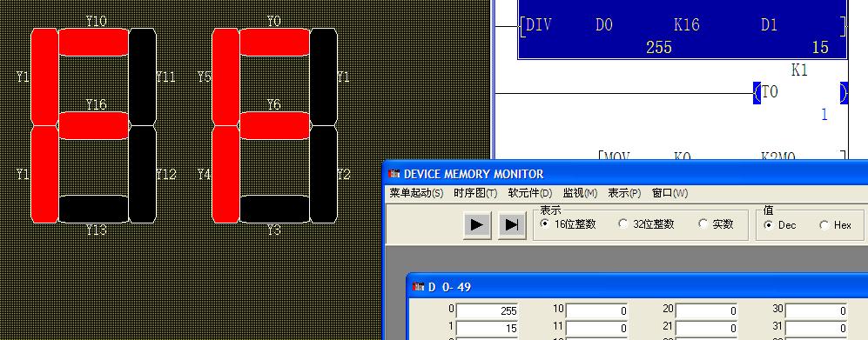Viewport: 868px width, 340px height.
Task: Click the step-forward button next to play
Action: [512, 225]
